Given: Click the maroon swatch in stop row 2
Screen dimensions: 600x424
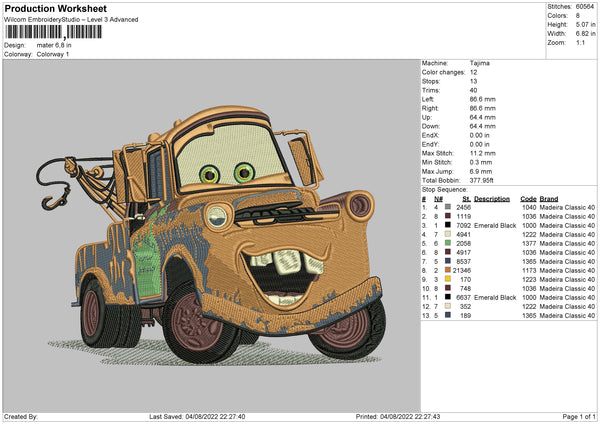Looking at the screenshot, I should (447, 216).
